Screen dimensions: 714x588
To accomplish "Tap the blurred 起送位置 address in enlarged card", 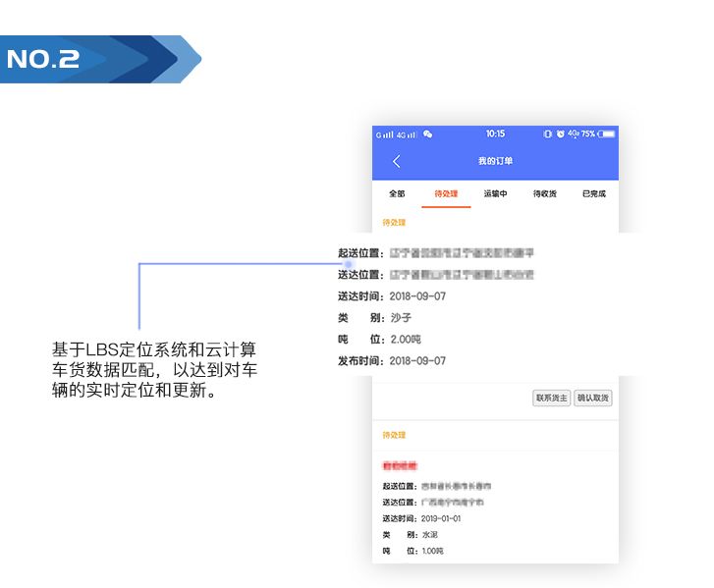I will [x=462, y=253].
